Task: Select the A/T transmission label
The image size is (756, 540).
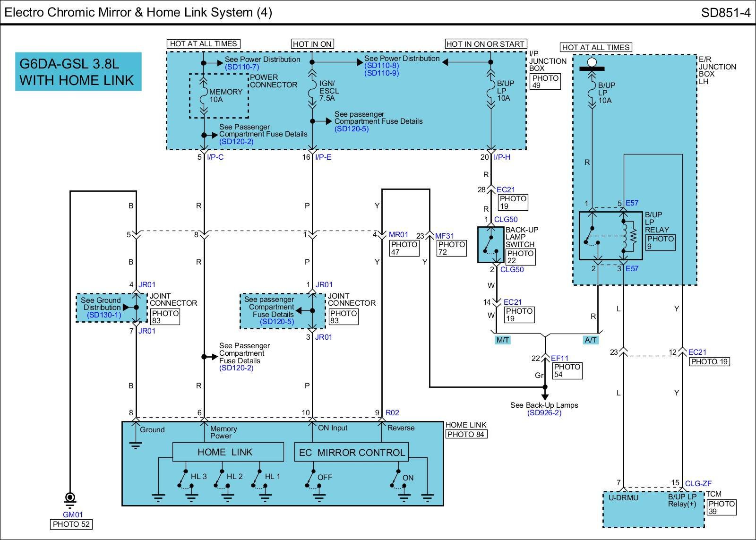Action: point(591,340)
